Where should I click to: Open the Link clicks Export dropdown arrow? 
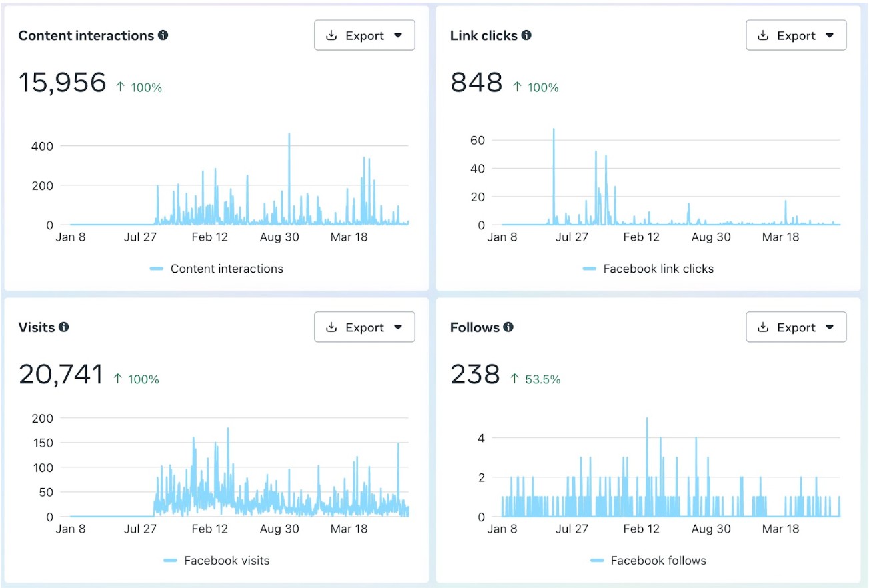tap(830, 36)
